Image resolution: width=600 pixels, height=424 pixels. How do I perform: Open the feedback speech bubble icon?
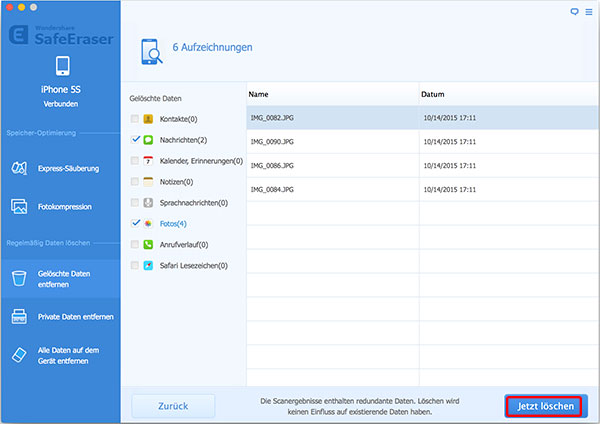point(574,12)
